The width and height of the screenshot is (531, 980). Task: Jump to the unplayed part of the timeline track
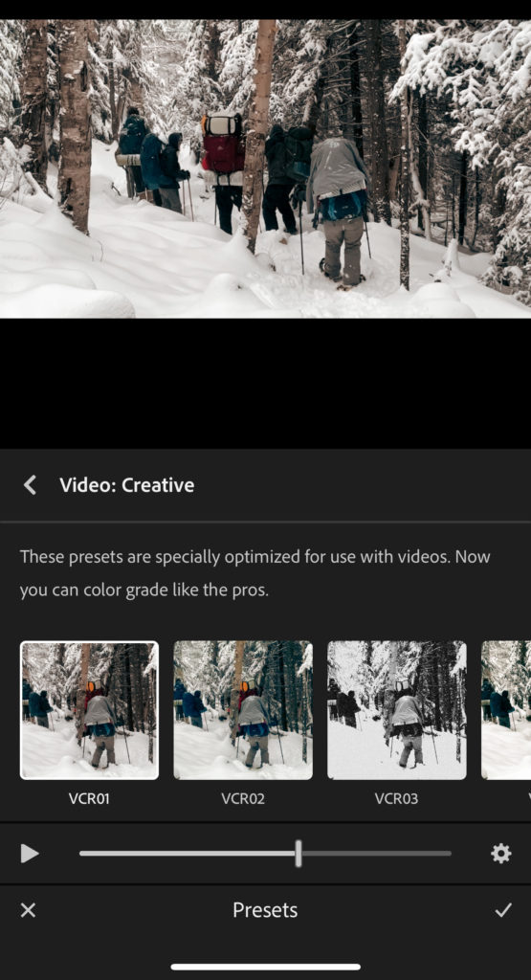(x=377, y=853)
